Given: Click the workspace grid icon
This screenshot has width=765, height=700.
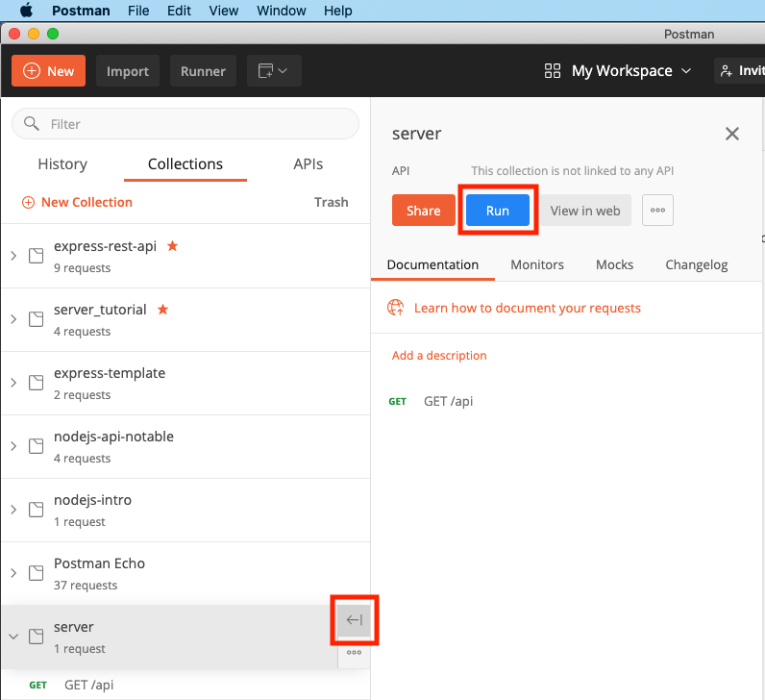Looking at the screenshot, I should tap(553, 71).
